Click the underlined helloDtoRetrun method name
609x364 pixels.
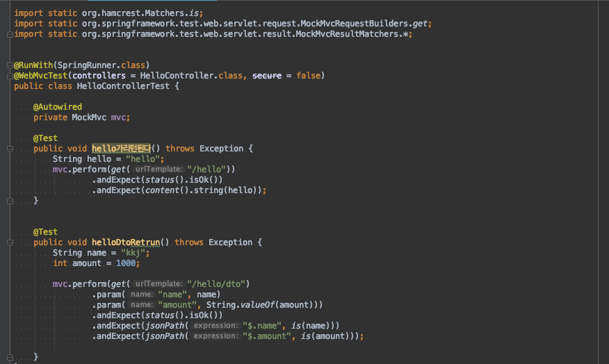[126, 242]
